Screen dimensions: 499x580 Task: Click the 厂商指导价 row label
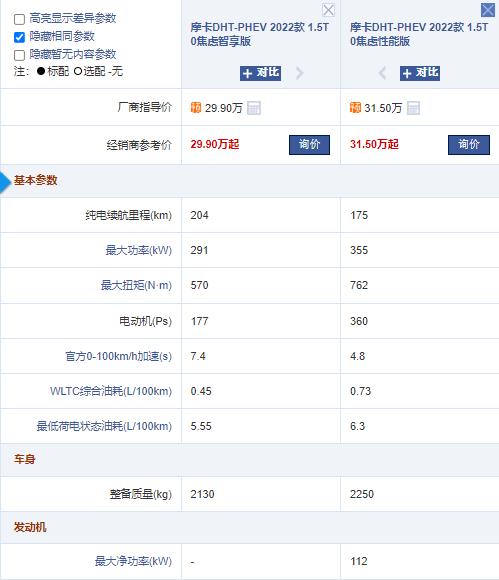click(145, 107)
